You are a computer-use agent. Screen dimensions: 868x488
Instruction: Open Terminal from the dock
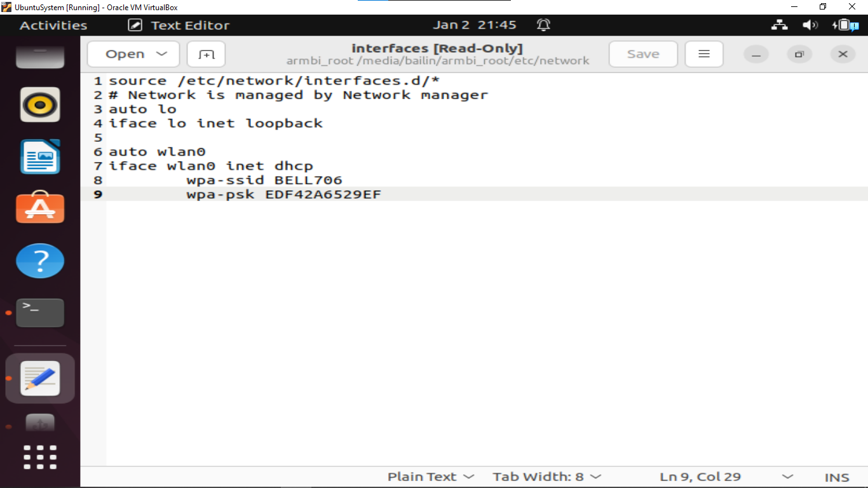(40, 313)
